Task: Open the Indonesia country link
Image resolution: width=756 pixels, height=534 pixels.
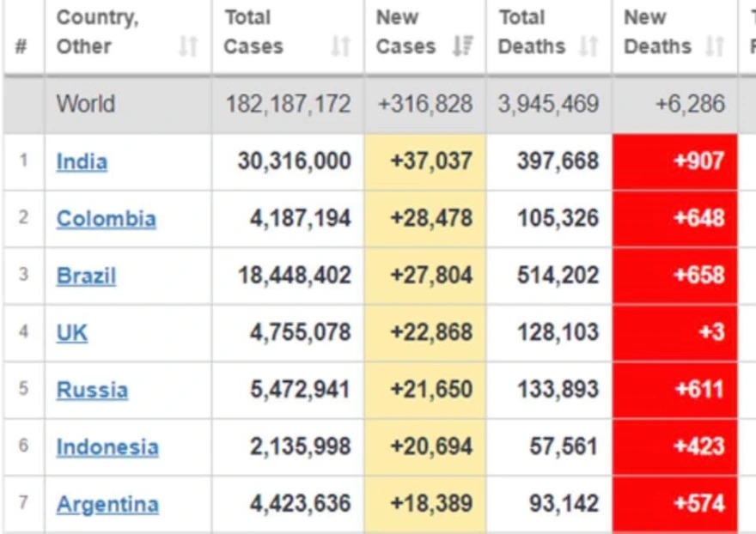Action: tap(107, 446)
